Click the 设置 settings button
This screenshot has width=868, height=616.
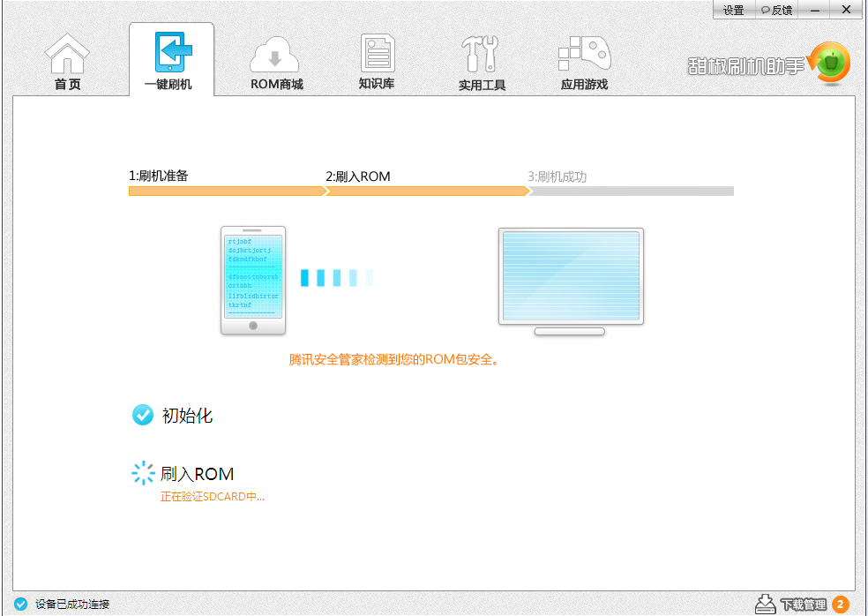coord(734,10)
